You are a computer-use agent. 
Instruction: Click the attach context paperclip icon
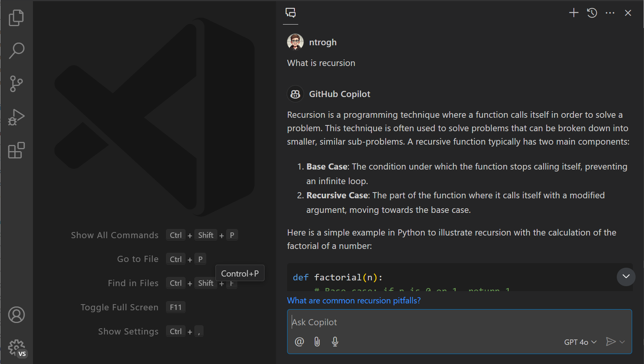click(317, 342)
